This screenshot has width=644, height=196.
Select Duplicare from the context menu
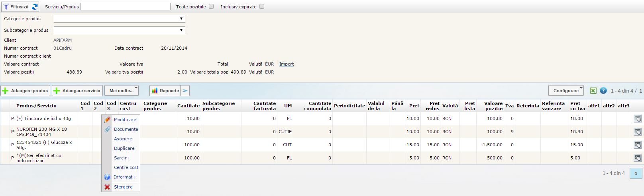[x=124, y=148]
